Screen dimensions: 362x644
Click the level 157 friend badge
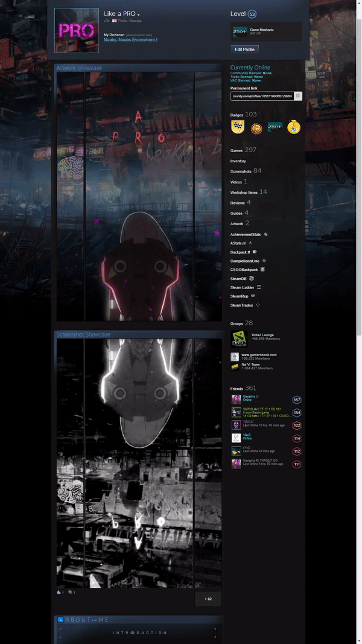pos(297,400)
